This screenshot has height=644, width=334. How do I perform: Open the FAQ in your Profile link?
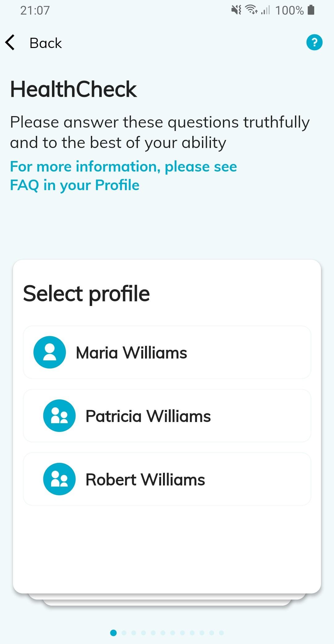point(75,185)
